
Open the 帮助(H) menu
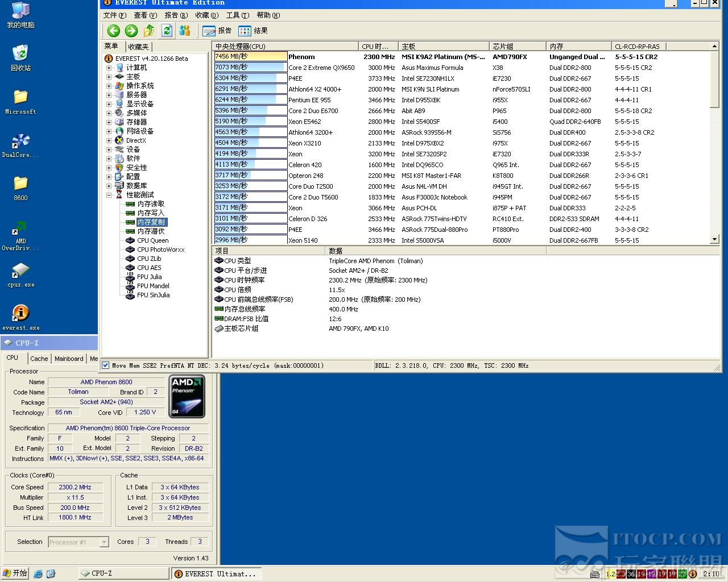click(x=268, y=15)
